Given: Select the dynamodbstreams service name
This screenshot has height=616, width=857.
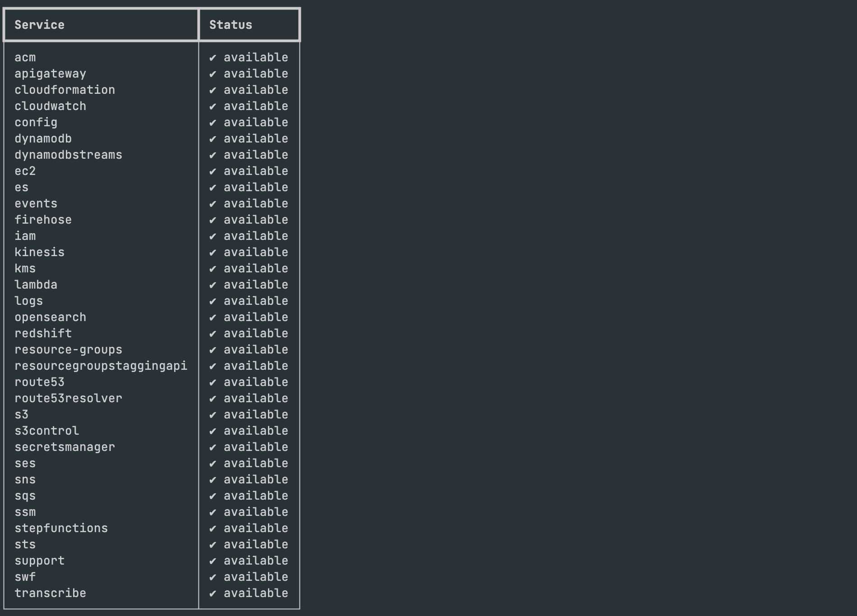Looking at the screenshot, I should [x=68, y=155].
